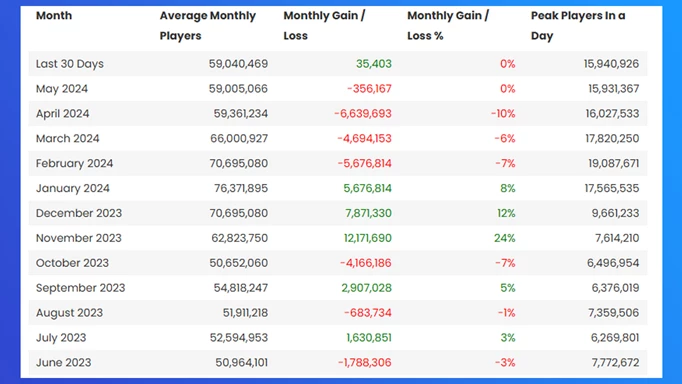Click the gain value 1,630,851
This screenshot has height=384, width=682.
[x=369, y=337]
